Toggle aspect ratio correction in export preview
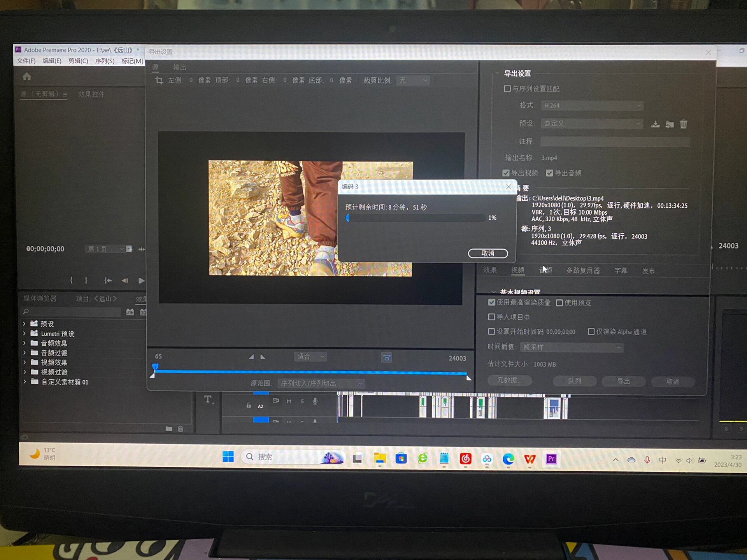The image size is (747, 560). (x=386, y=357)
